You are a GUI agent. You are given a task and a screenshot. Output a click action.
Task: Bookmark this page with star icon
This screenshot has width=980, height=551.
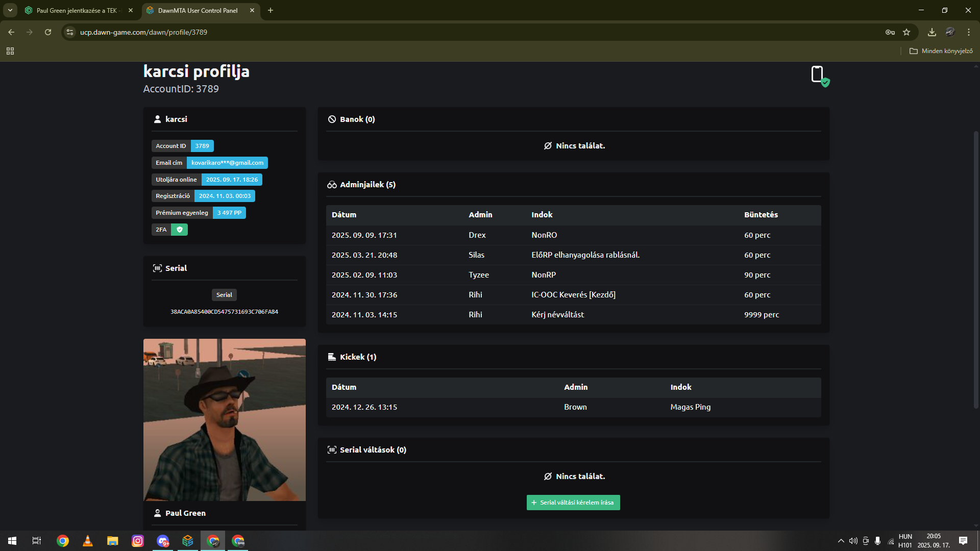click(906, 32)
